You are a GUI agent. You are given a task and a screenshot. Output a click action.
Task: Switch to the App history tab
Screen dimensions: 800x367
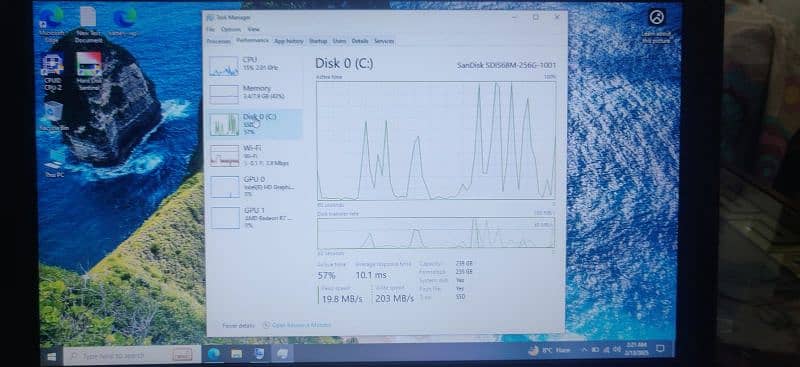pyautogui.click(x=289, y=41)
